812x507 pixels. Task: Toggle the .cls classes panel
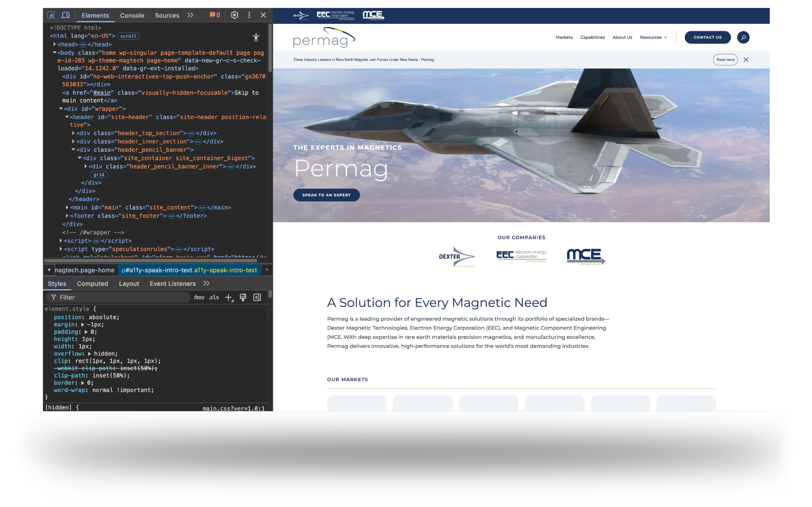coord(214,297)
